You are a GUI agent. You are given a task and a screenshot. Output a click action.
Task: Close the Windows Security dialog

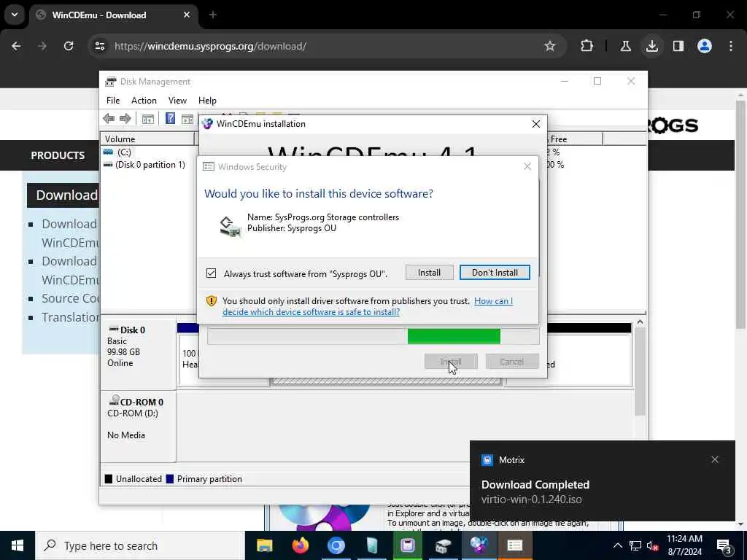coord(527,166)
